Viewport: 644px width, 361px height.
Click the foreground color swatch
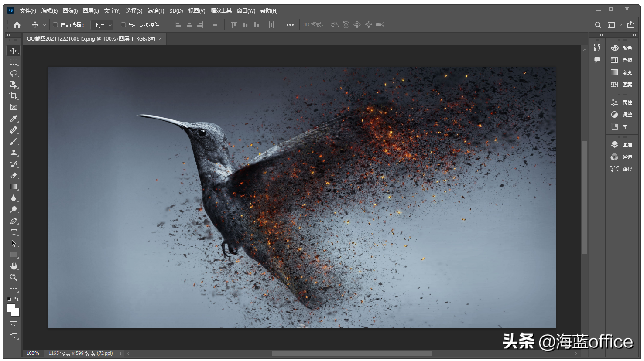pos(11,308)
